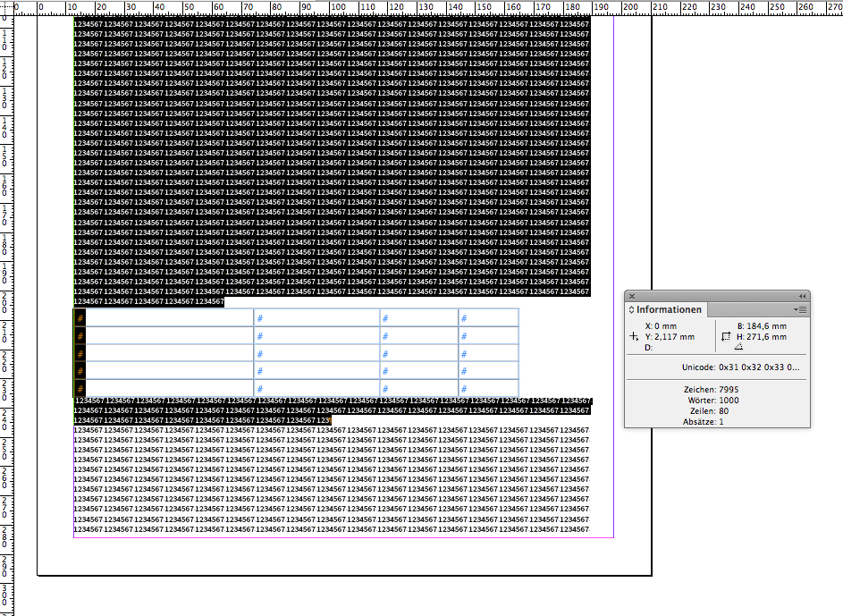Open the Informationen panel flyout menu
843x616 pixels.
click(799, 309)
